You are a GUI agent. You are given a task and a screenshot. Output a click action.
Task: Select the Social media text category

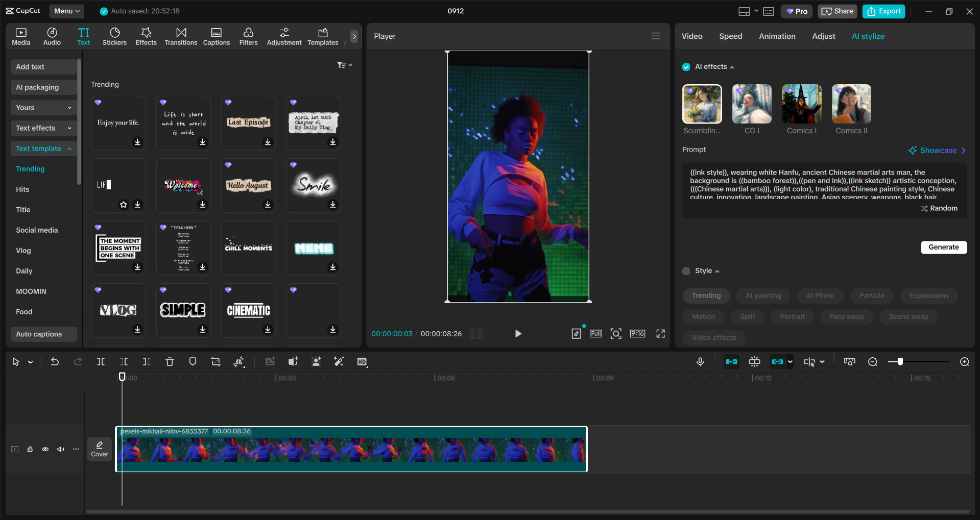coord(37,230)
